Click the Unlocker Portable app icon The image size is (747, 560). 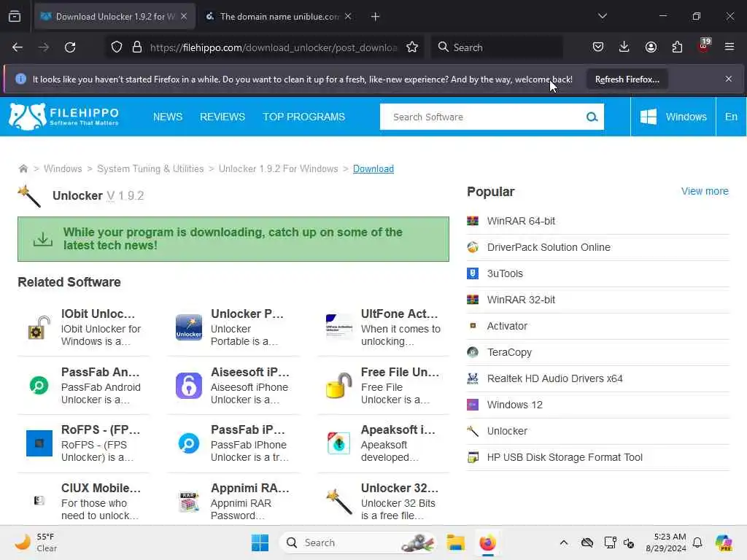click(x=189, y=327)
